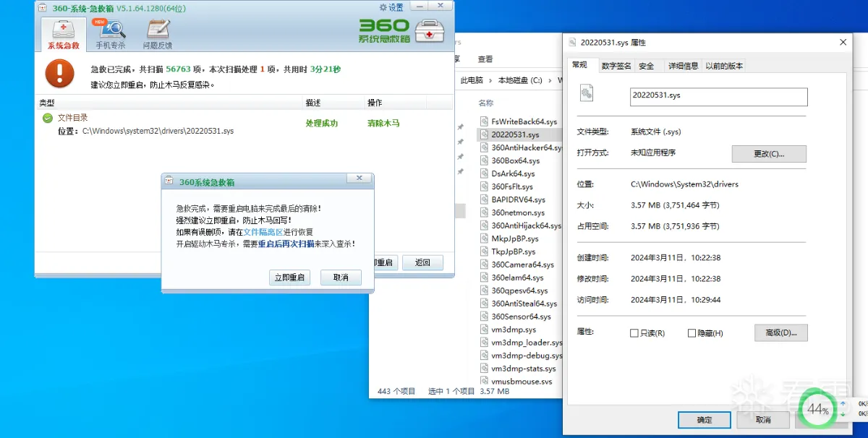868x438 pixels.
Task: Select 360FsFlt.sys file
Action: (506, 186)
